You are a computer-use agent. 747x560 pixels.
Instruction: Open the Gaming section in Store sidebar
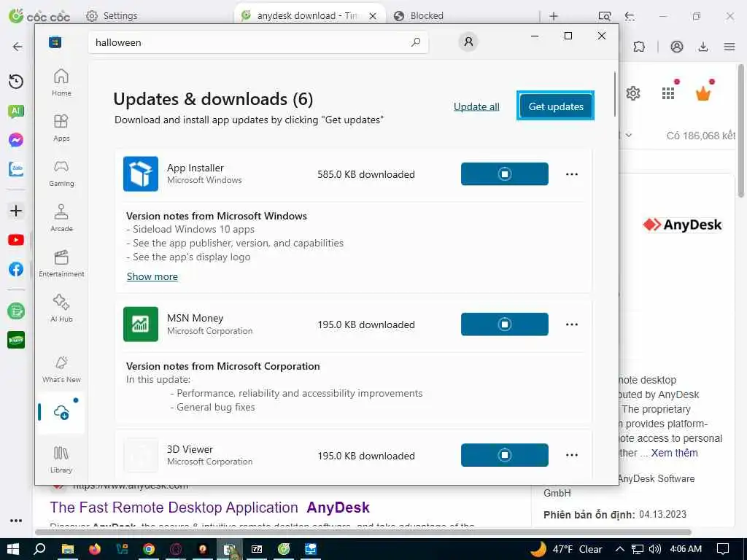point(61,173)
